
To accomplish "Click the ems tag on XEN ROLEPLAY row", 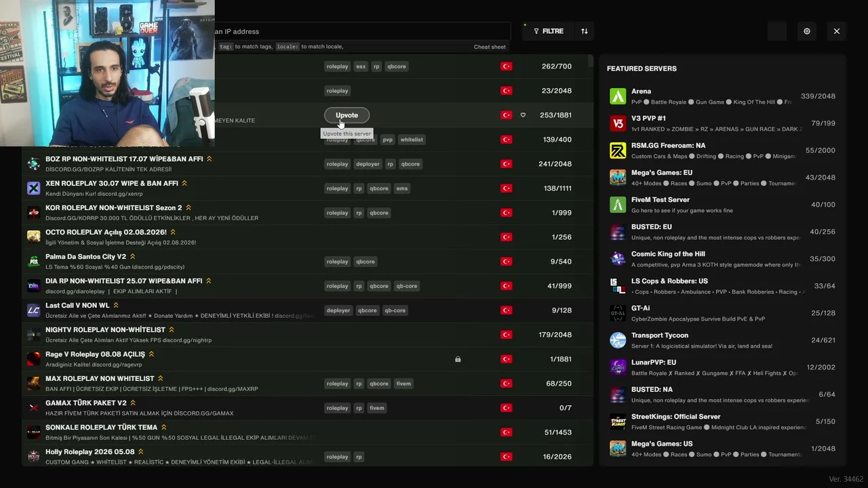I will [x=402, y=188].
